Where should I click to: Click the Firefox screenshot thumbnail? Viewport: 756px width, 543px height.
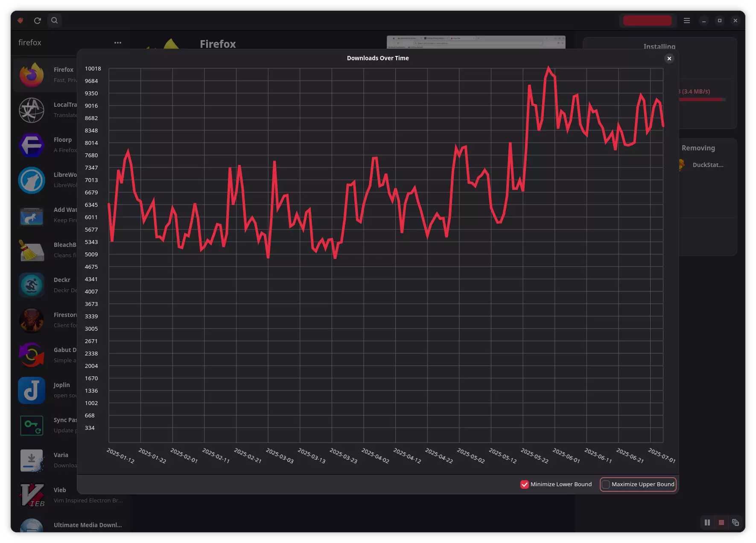tap(476, 42)
